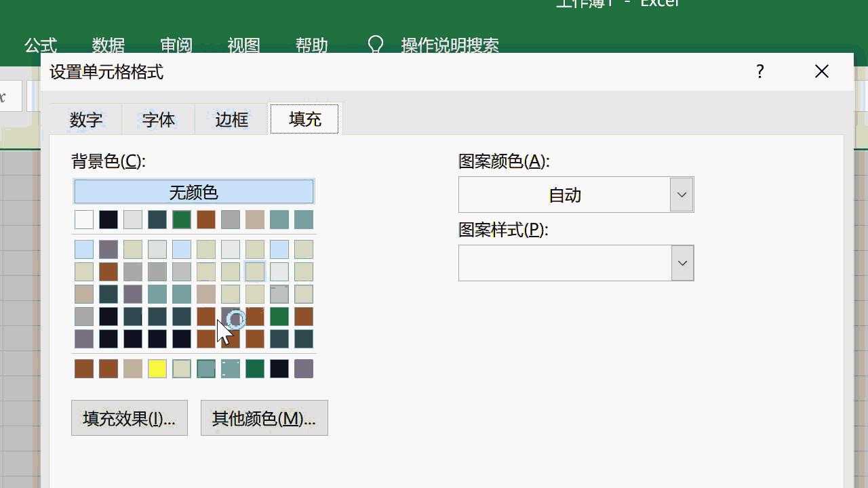Open the 帮助 ribbon tab
The width and height of the screenshot is (868, 488).
point(311,45)
